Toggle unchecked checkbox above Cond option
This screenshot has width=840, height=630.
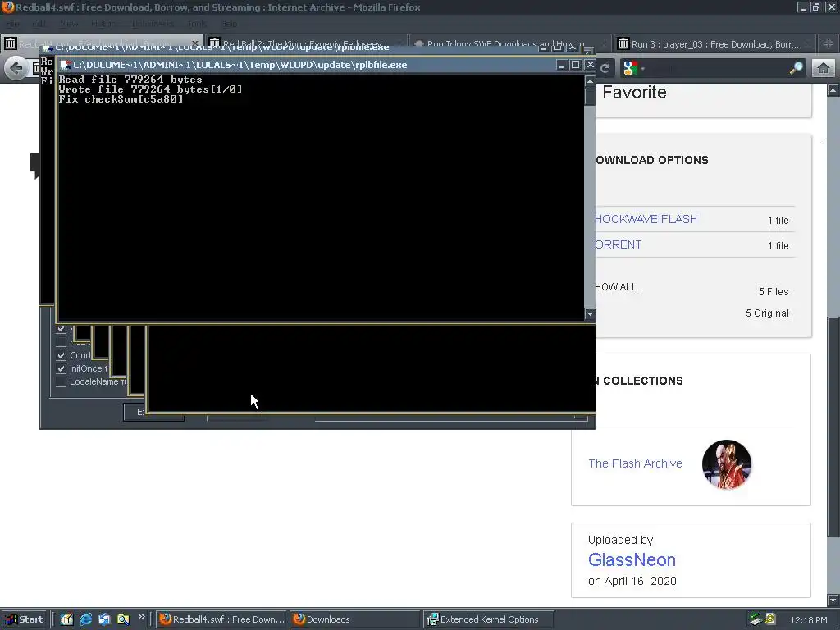(61, 342)
